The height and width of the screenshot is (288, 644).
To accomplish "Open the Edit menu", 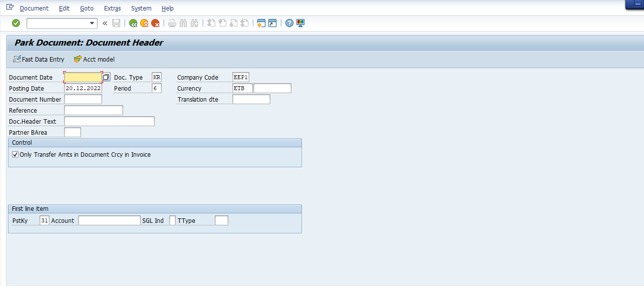I will point(64,8).
